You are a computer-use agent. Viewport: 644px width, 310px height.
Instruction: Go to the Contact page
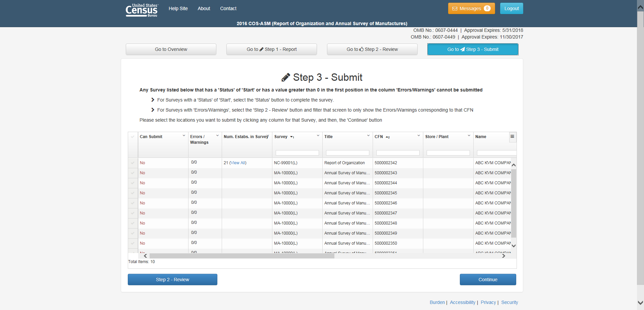[228, 8]
